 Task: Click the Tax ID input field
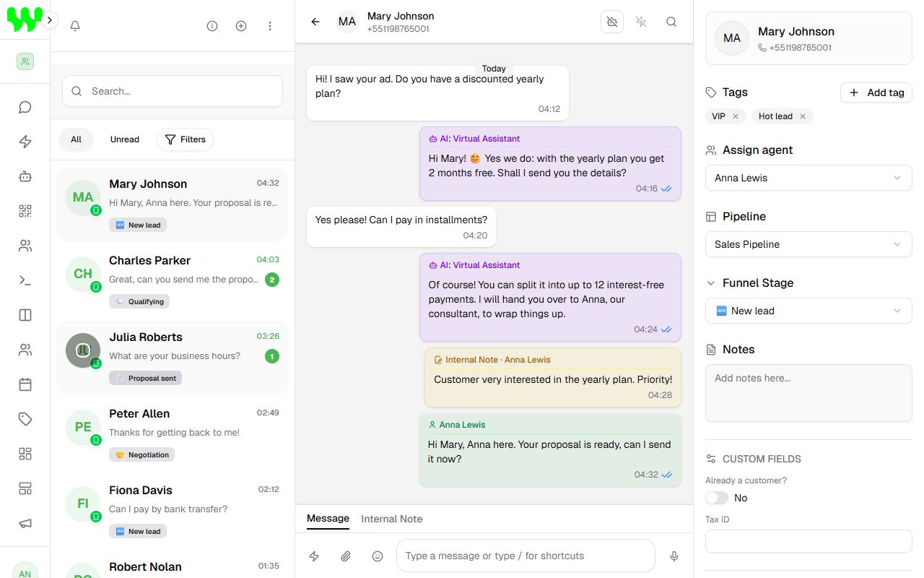(x=808, y=541)
